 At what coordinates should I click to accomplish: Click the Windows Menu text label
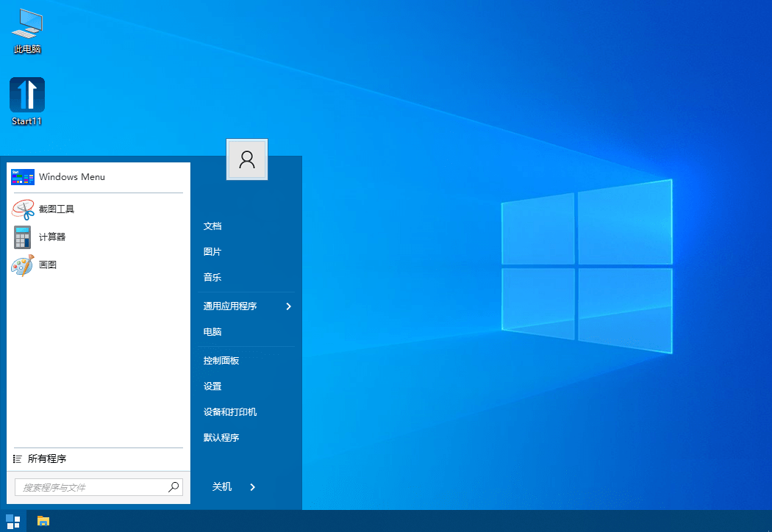click(x=72, y=176)
